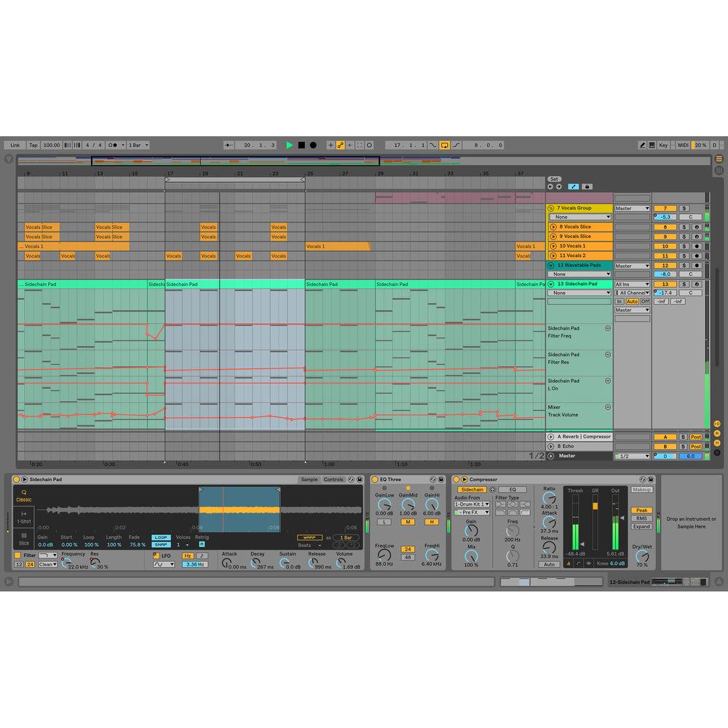Adjust the Dry/Wet knob on the Compressor
The width and height of the screenshot is (728, 728).
[x=641, y=557]
